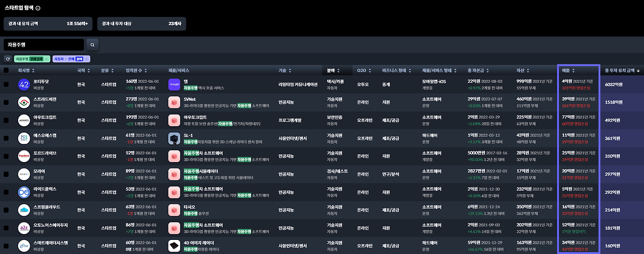Click the 스프링클라우드 cloud logo
Screen dimensions: 644x254
(x=24, y=210)
